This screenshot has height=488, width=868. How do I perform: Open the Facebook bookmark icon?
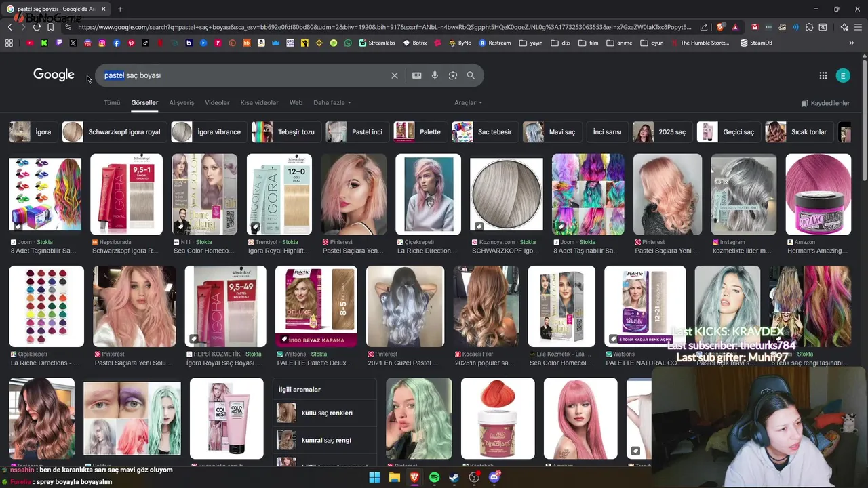coord(117,43)
